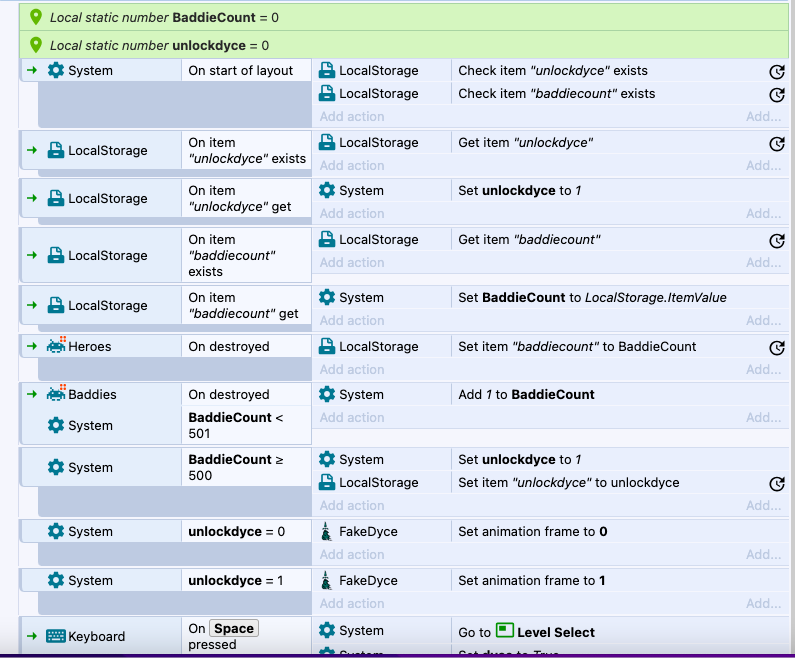Click Add action under Add 1 to BaddieCount

coord(352,418)
